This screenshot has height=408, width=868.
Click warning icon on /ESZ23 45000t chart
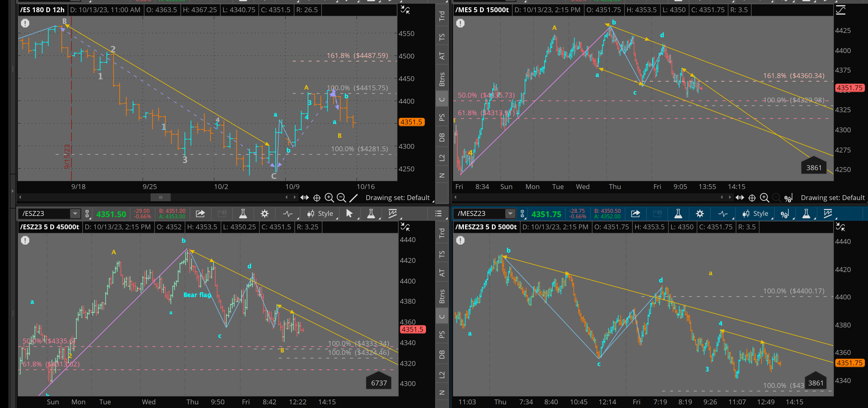25,240
